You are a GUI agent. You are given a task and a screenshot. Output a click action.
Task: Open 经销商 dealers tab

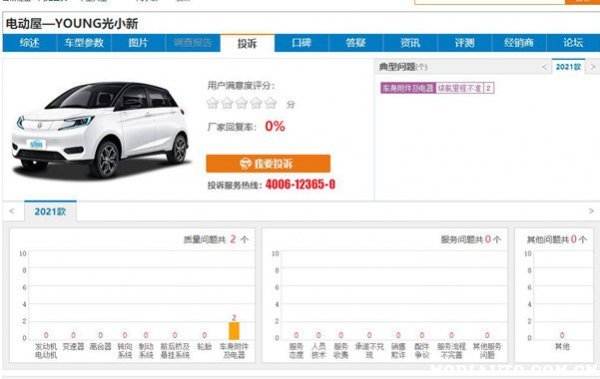[519, 43]
